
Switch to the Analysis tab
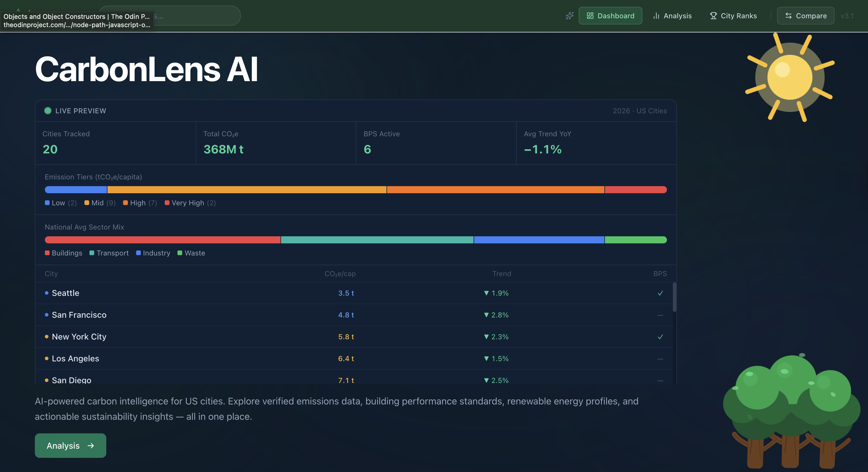coord(672,16)
